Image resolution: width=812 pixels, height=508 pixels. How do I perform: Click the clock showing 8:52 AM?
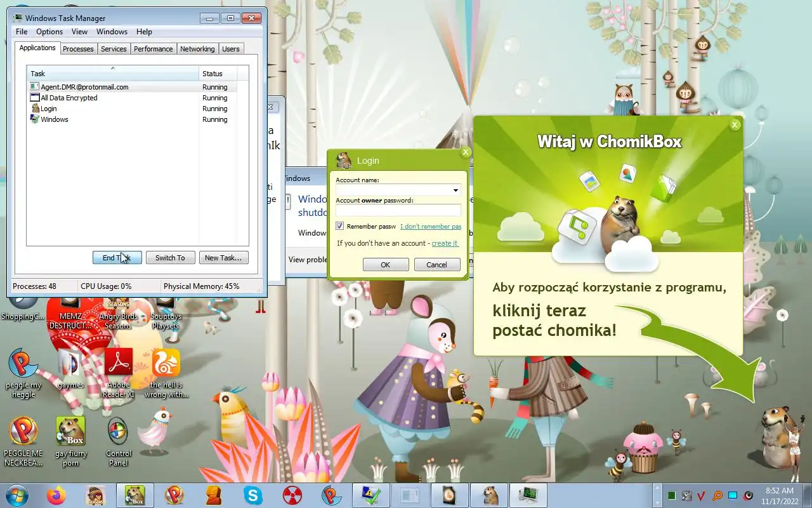pos(780,491)
